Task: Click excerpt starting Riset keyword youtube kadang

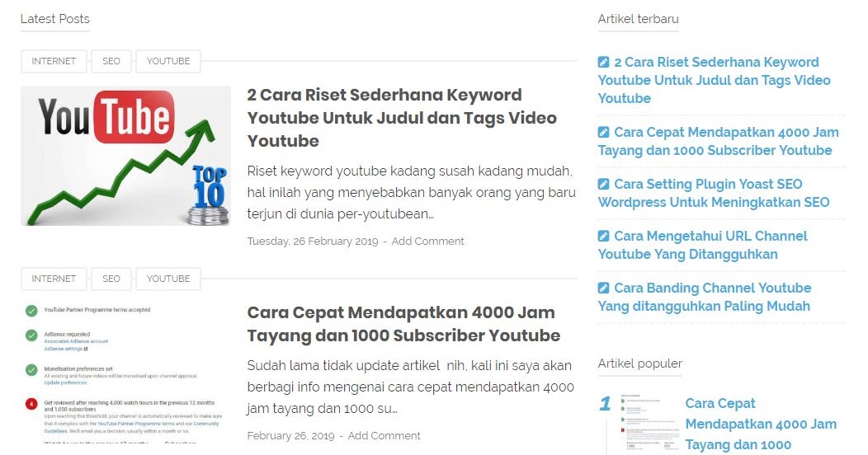Action: tap(411, 192)
